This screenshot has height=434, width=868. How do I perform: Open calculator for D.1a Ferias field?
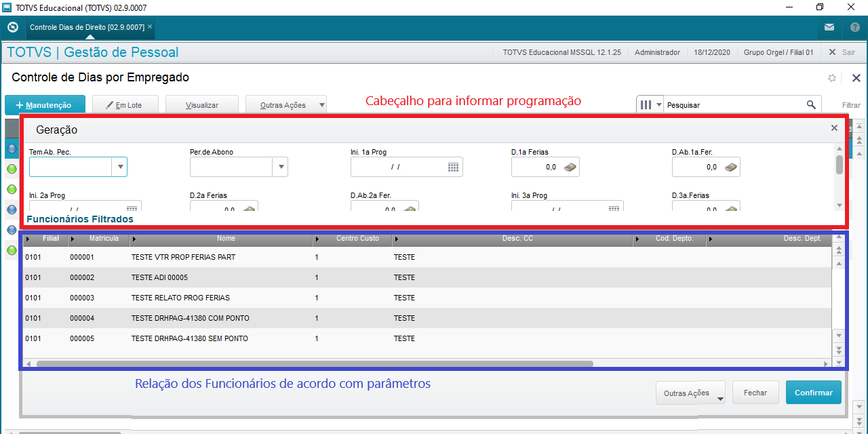(x=570, y=167)
